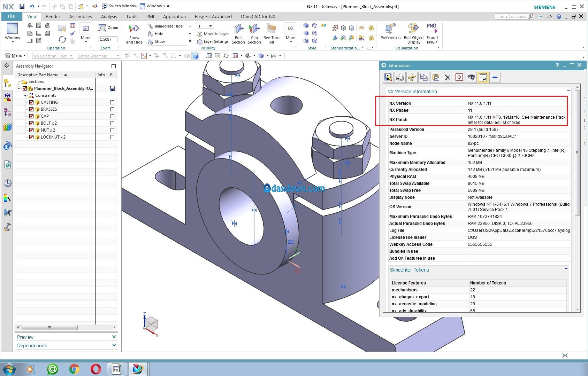588x376 pixels.
Task: Click the Export PNG button icon
Action: [x=432, y=29]
